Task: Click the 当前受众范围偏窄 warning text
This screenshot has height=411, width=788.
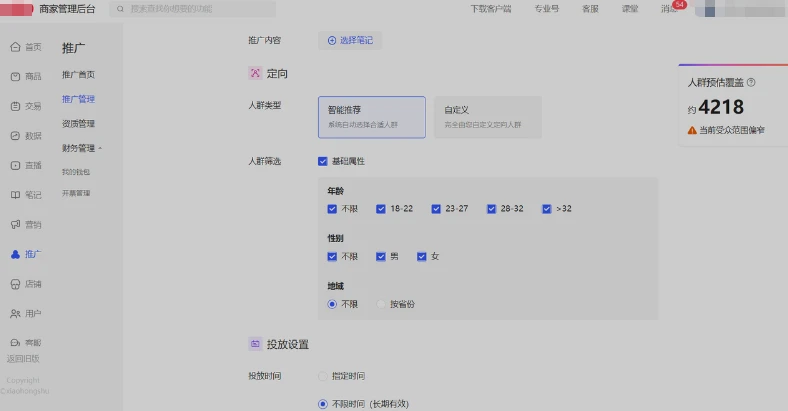Action: [x=732, y=130]
